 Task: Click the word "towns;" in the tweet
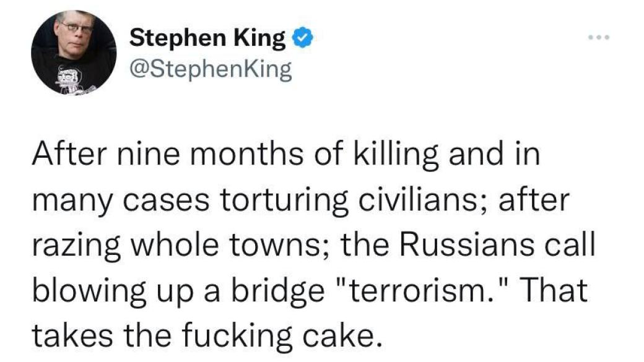tap(290, 246)
